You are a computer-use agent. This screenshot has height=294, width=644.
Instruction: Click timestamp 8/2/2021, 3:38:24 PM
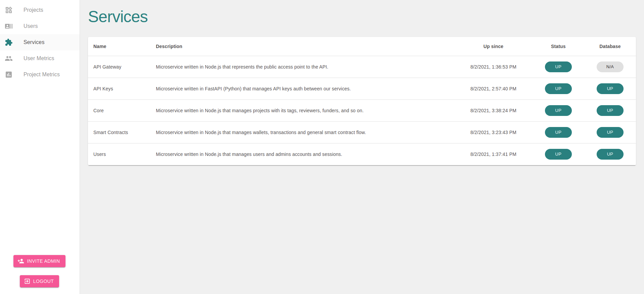coord(493,111)
